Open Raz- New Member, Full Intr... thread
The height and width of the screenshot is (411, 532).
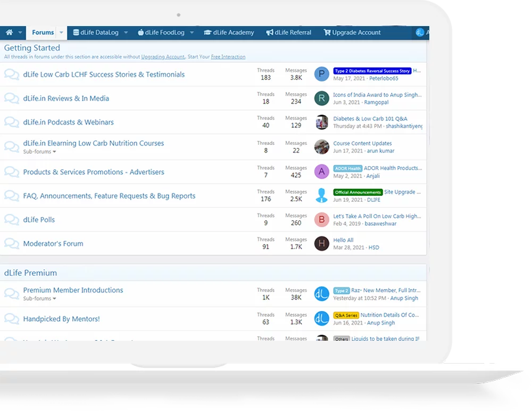click(x=386, y=290)
